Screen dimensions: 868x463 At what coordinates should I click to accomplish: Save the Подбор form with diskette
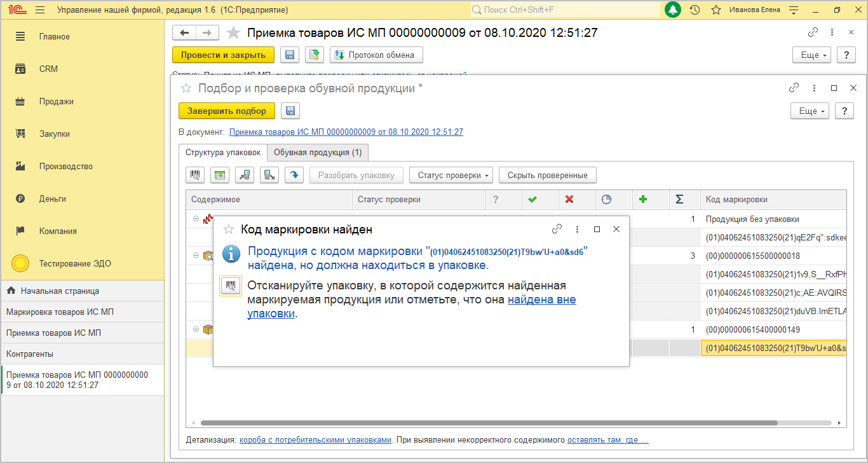[290, 111]
